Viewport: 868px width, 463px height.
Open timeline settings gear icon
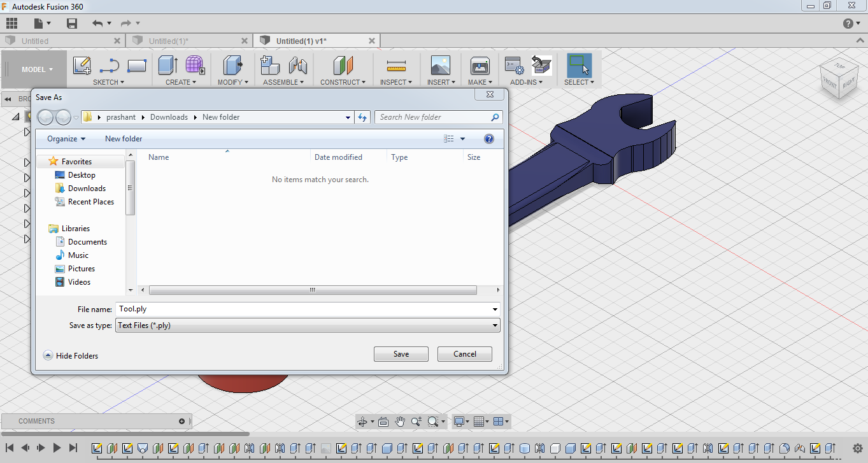coord(857,448)
